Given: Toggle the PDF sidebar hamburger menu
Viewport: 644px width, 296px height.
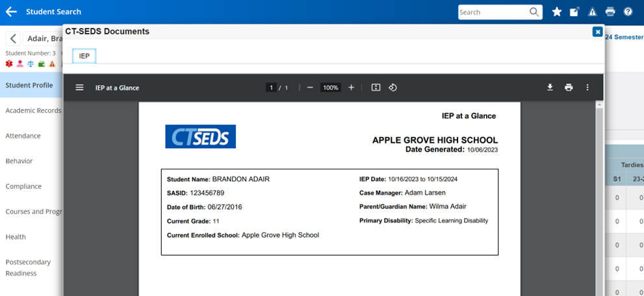Looking at the screenshot, I should (x=79, y=88).
